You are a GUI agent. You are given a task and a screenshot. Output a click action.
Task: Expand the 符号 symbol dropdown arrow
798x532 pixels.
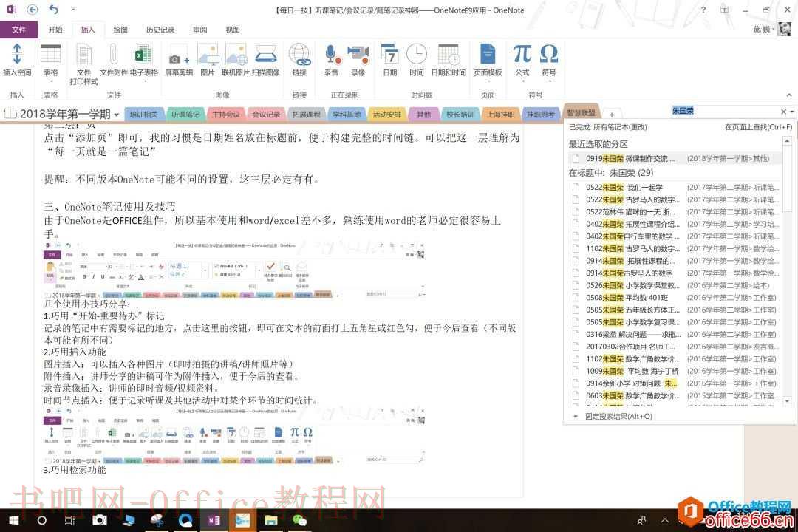pos(548,81)
